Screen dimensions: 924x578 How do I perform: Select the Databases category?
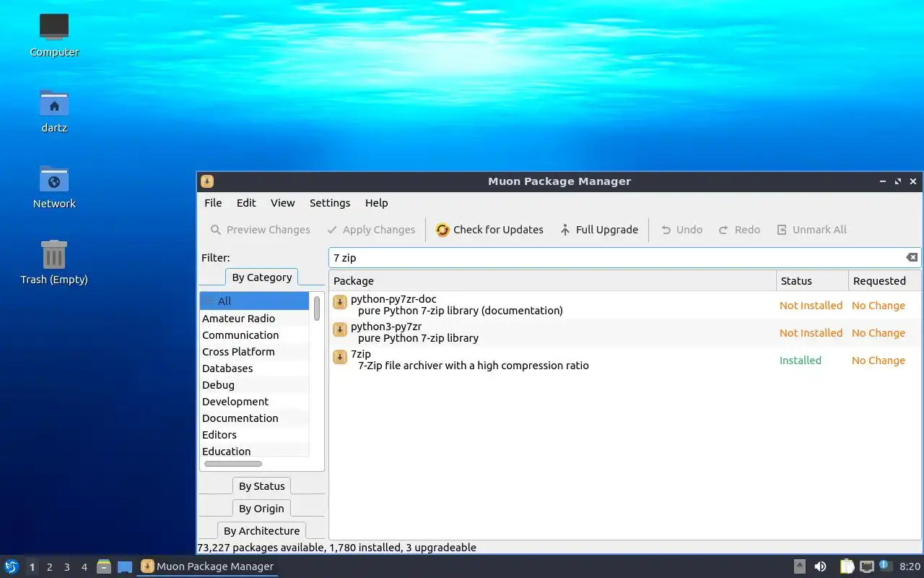coord(254,368)
